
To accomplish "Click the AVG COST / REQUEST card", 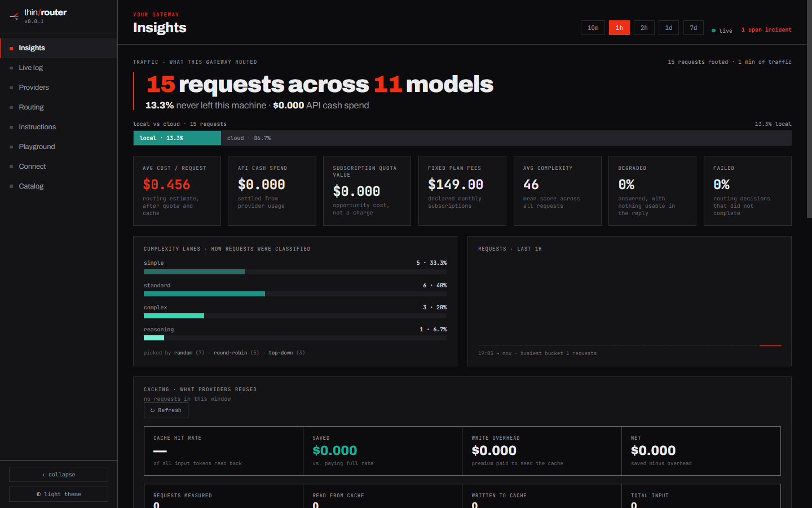I will point(177,191).
